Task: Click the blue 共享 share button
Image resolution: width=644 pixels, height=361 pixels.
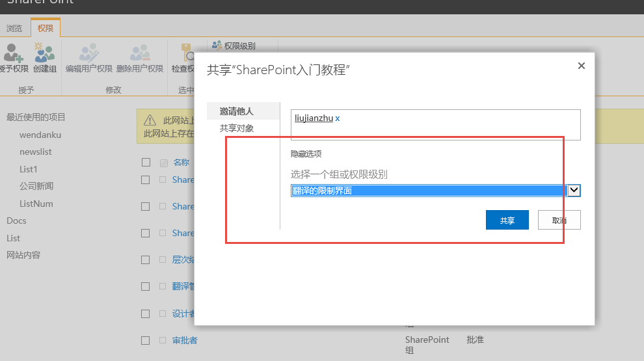Action: 507,220
